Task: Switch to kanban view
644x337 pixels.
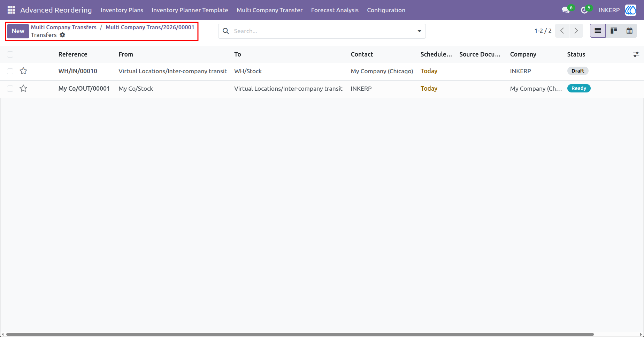Action: point(614,31)
